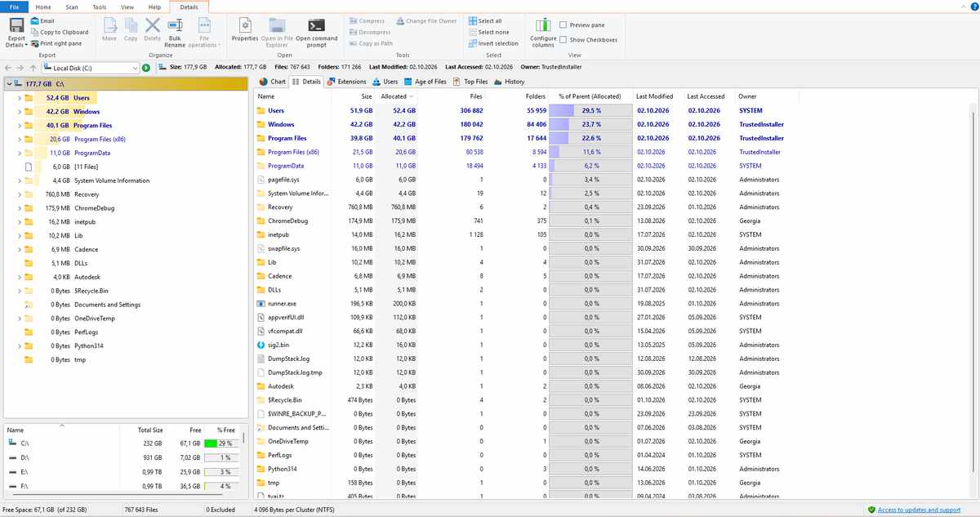
Task: Click Select none in ribbon
Action: 488,32
